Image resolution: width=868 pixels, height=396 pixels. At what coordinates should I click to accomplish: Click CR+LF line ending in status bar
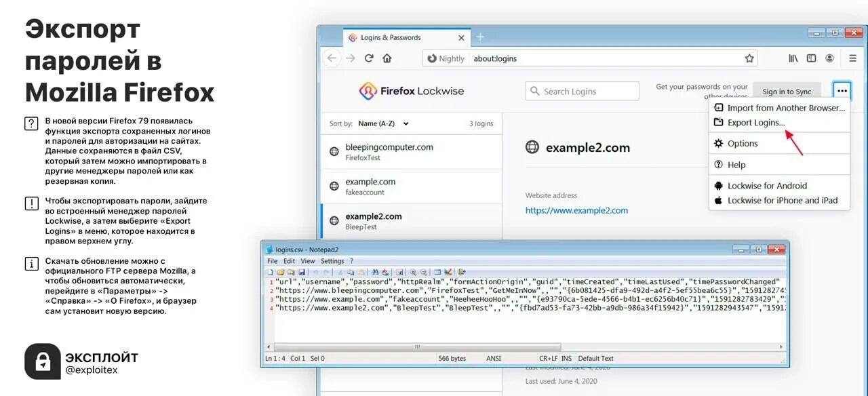coord(548,358)
